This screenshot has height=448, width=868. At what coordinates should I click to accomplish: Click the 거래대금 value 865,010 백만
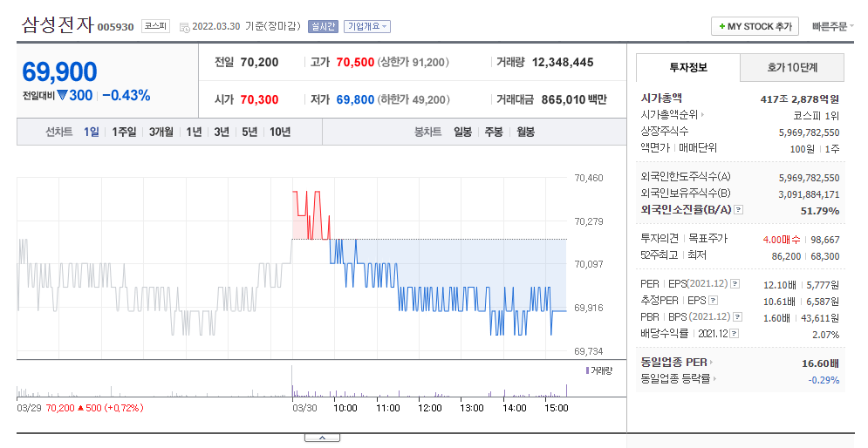pos(574,100)
